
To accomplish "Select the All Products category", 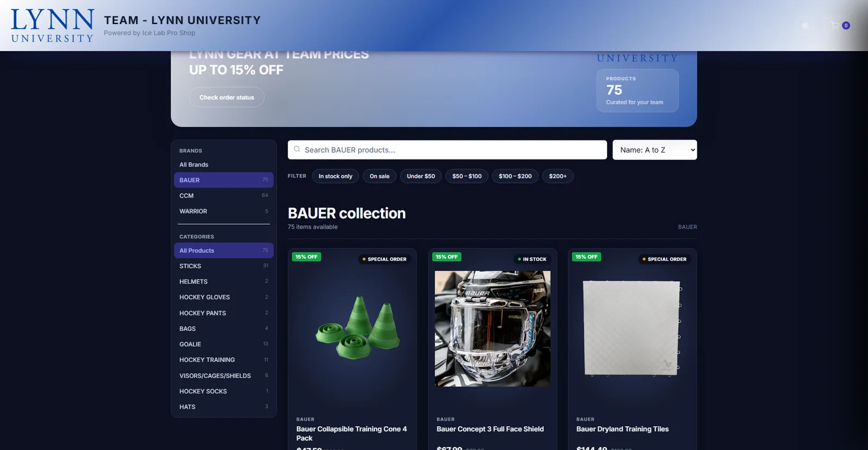I will pyautogui.click(x=224, y=250).
